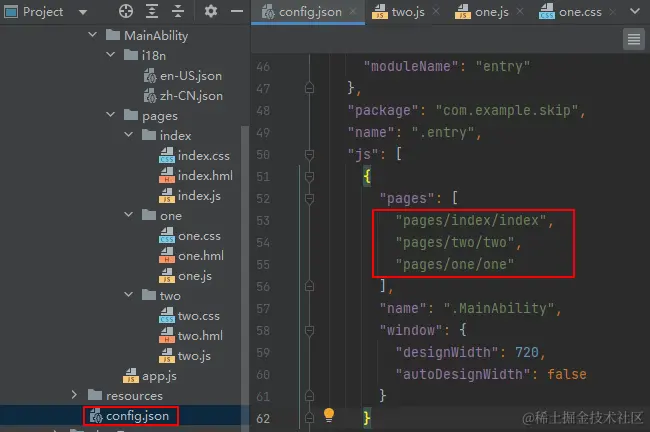This screenshot has width=650, height=432.
Task: Select the one folder in tree
Action: pyautogui.click(x=162, y=216)
